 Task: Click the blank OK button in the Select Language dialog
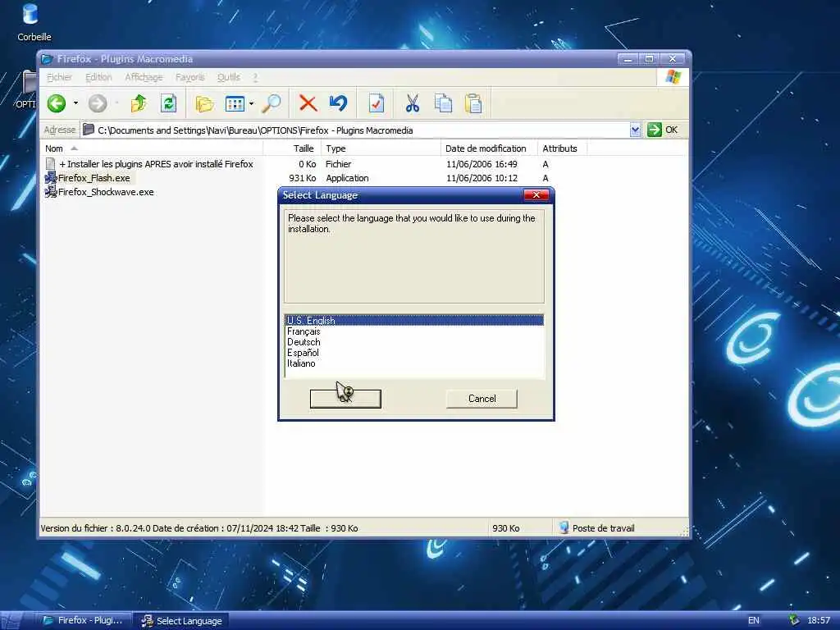[x=345, y=399]
